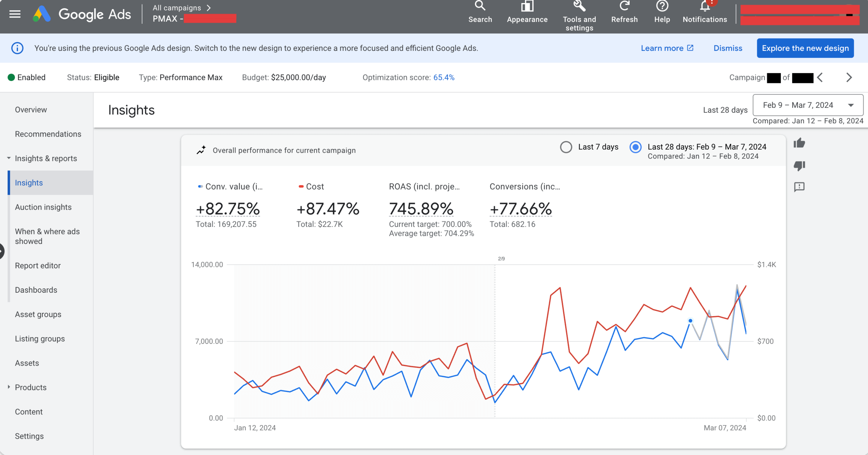The height and width of the screenshot is (455, 868).
Task: Open campaign Settings in sidebar
Action: point(29,436)
